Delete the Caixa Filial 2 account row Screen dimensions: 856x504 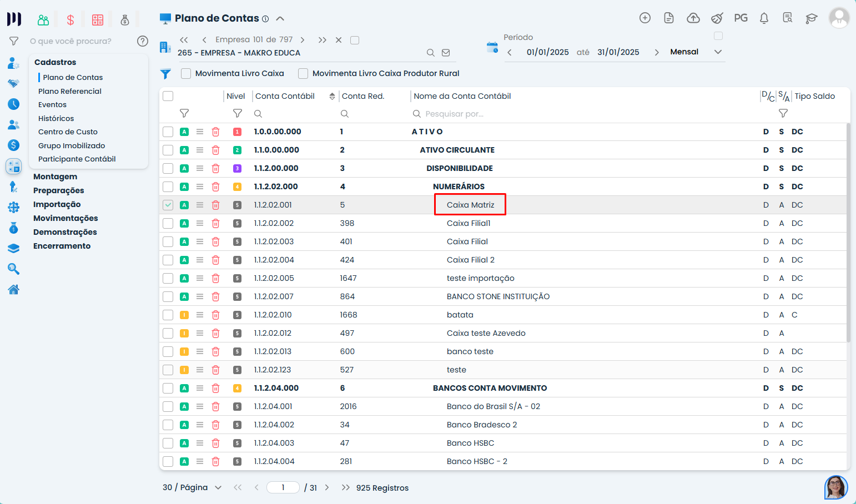215,260
